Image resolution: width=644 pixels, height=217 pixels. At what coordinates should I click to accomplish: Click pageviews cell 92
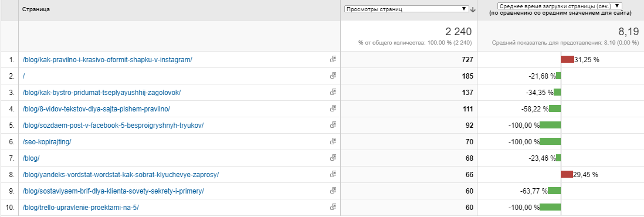point(469,126)
